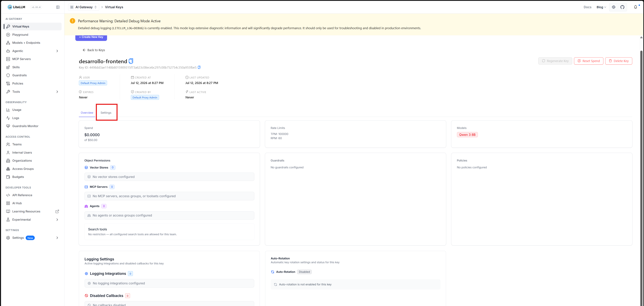The height and width of the screenshot is (306, 644).
Task: Open the Policies page
Action: [x=33, y=84]
